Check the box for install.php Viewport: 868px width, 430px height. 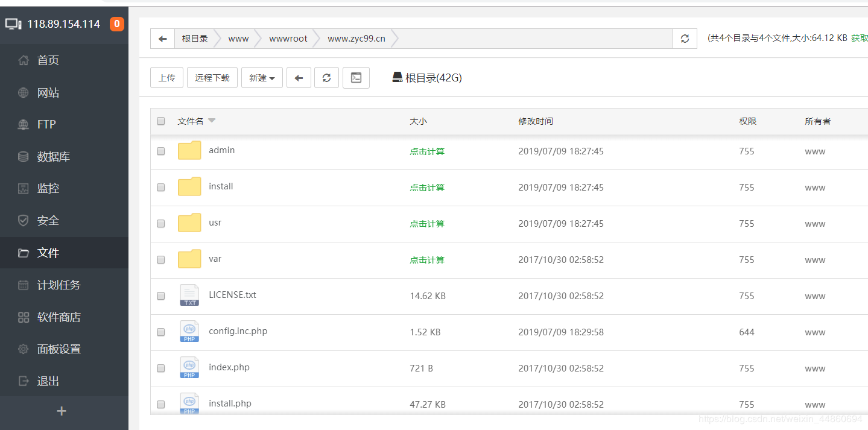click(161, 405)
